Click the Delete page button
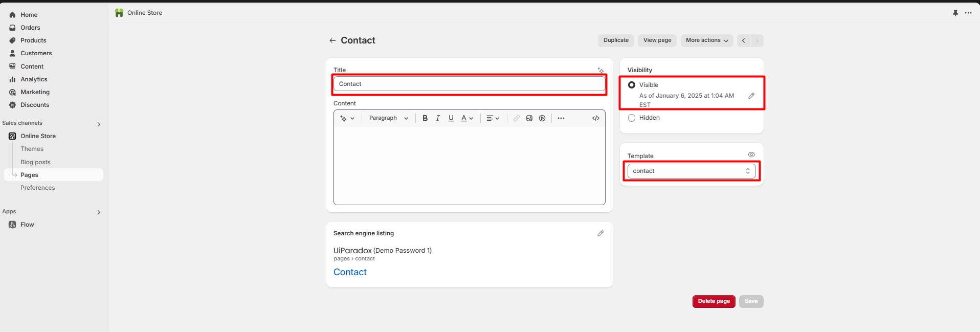 tap(714, 301)
